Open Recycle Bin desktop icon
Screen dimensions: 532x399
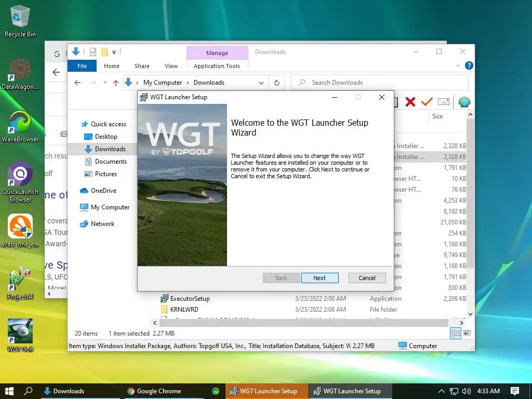point(20,21)
